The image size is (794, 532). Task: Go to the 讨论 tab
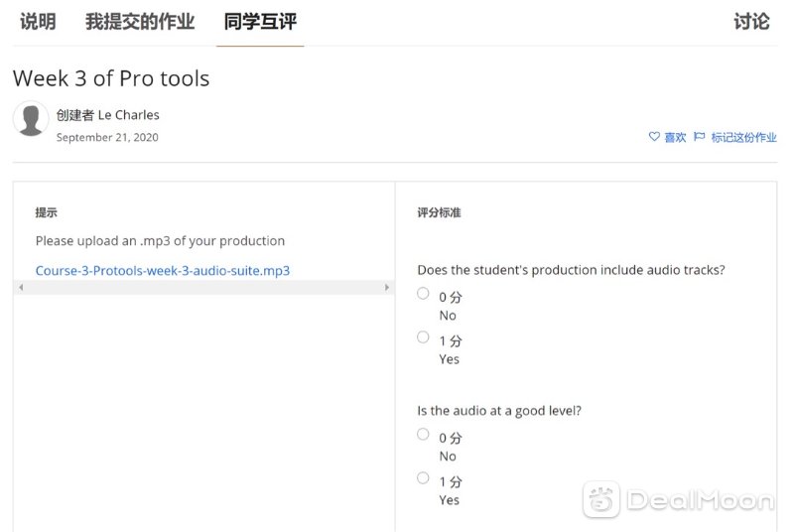[752, 22]
